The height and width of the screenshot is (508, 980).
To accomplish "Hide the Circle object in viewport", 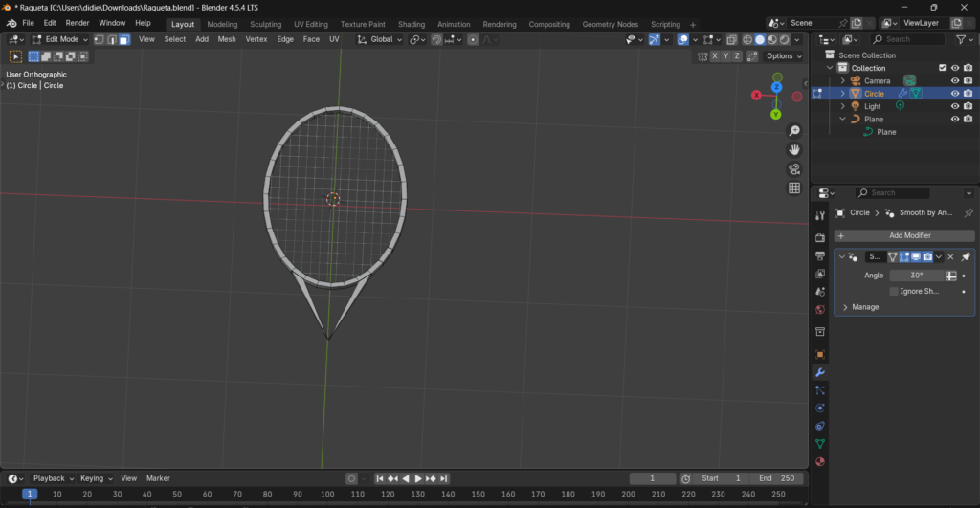I will (x=954, y=94).
